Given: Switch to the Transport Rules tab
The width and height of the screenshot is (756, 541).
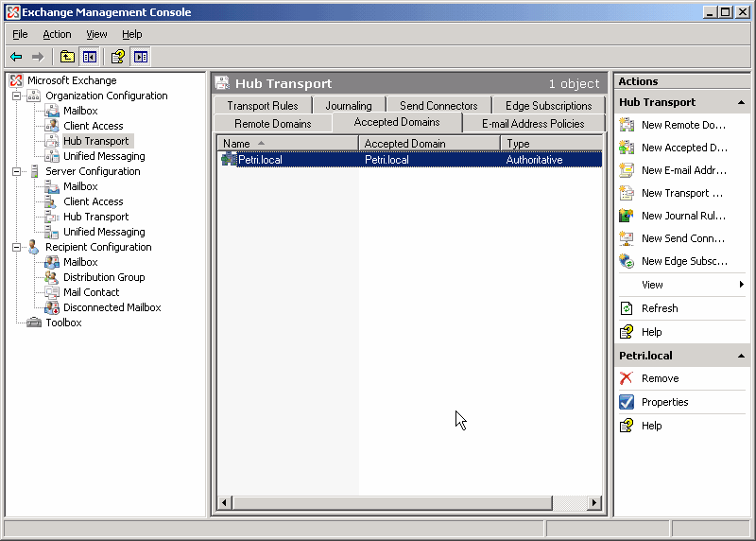Looking at the screenshot, I should (x=263, y=106).
